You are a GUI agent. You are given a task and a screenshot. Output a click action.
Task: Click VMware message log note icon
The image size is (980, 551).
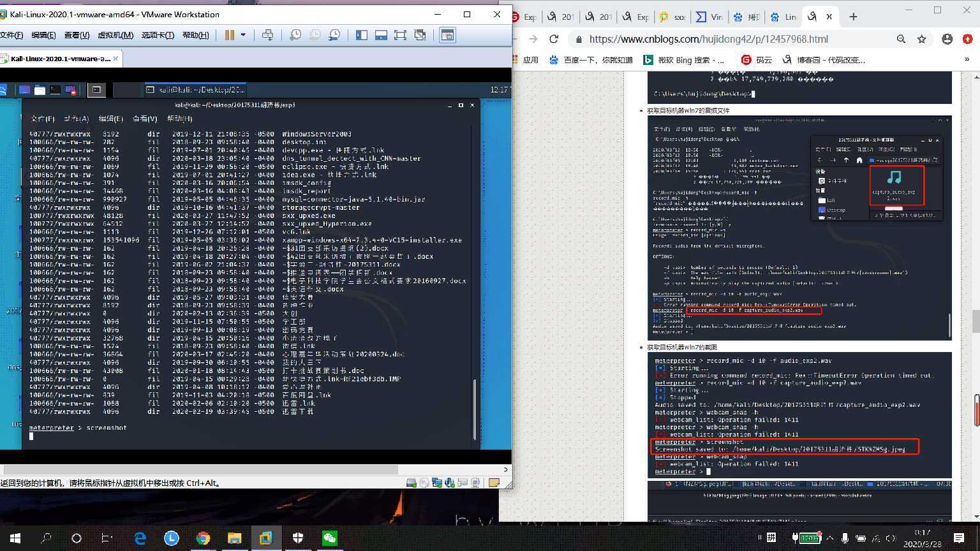point(493,483)
